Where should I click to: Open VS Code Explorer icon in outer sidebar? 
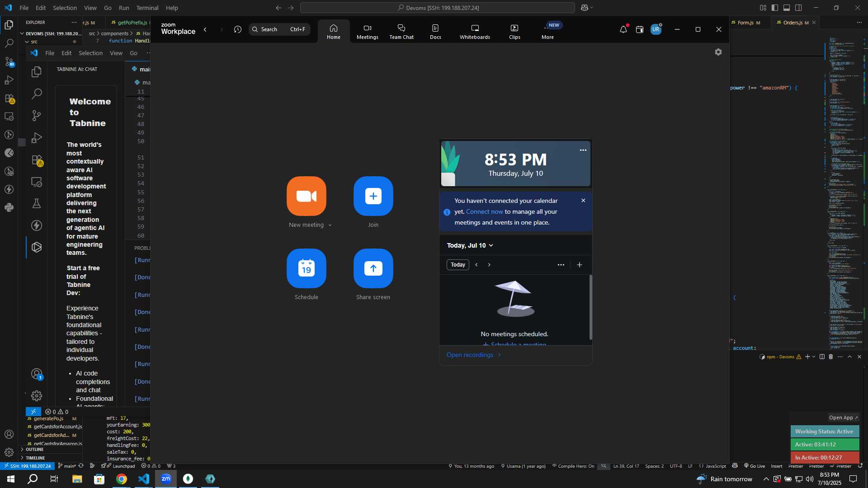tap(9, 25)
